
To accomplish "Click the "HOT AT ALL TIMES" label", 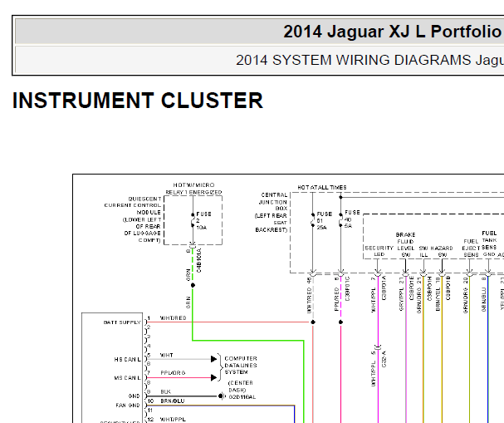I will click(x=322, y=187).
